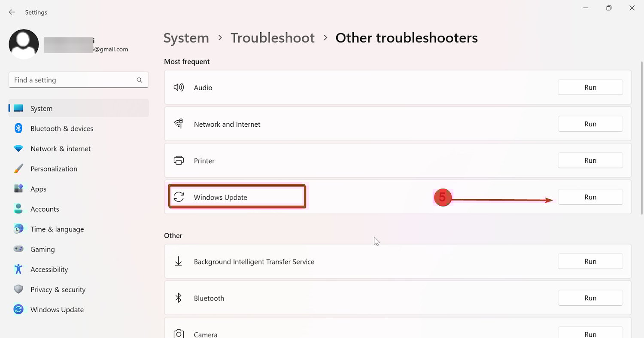This screenshot has width=644, height=338.
Task: Click the gmail.com account email text
Action: pos(111,49)
